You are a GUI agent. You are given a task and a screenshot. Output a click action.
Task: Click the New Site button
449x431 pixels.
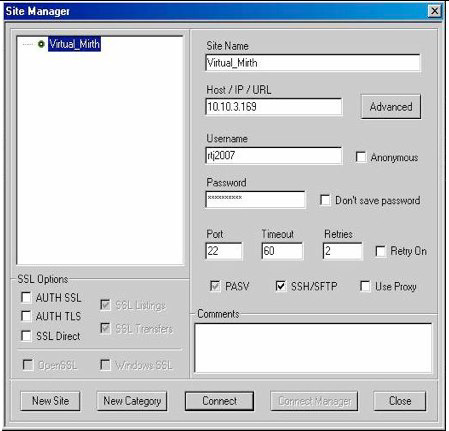pos(50,401)
